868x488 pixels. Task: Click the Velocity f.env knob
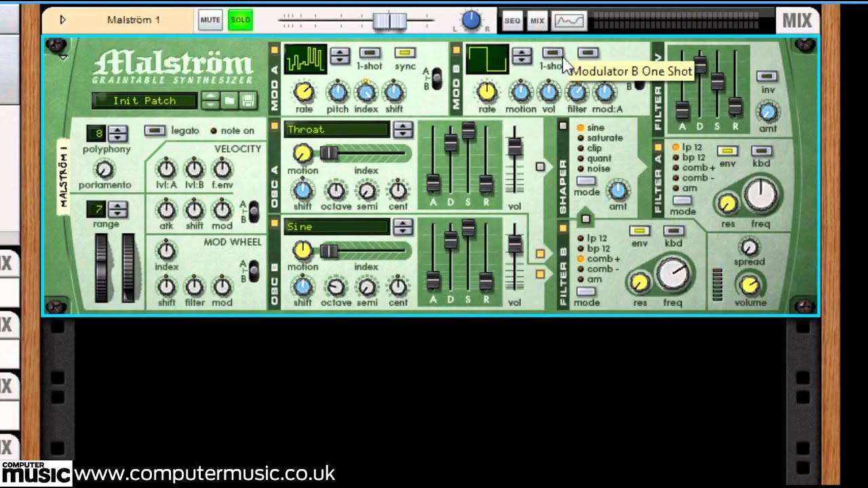click(x=222, y=168)
